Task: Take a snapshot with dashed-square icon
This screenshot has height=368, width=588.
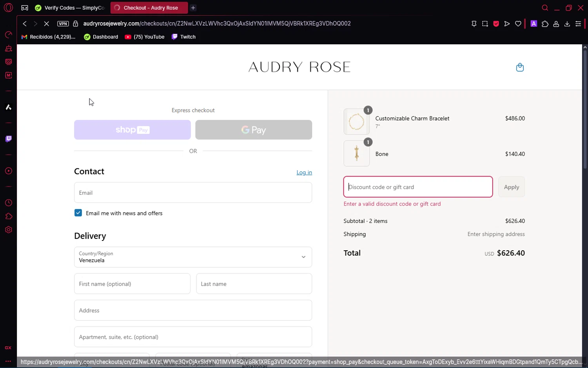Action: coord(485,24)
